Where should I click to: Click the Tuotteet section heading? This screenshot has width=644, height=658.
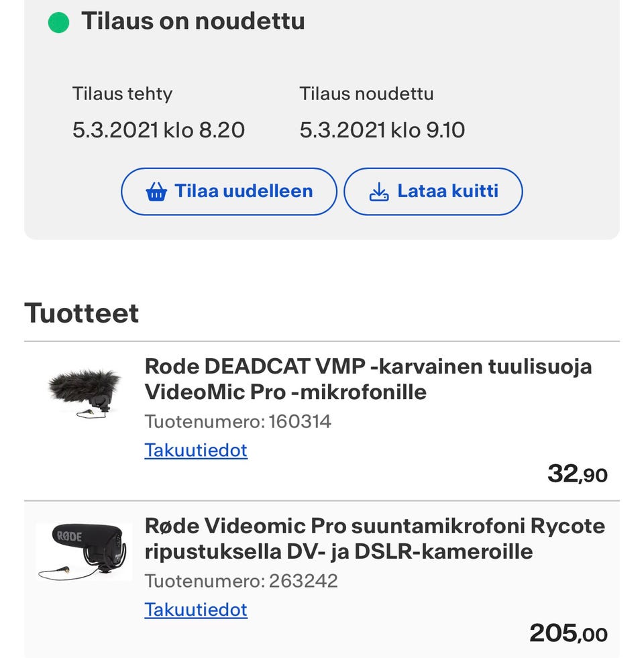pyautogui.click(x=82, y=313)
